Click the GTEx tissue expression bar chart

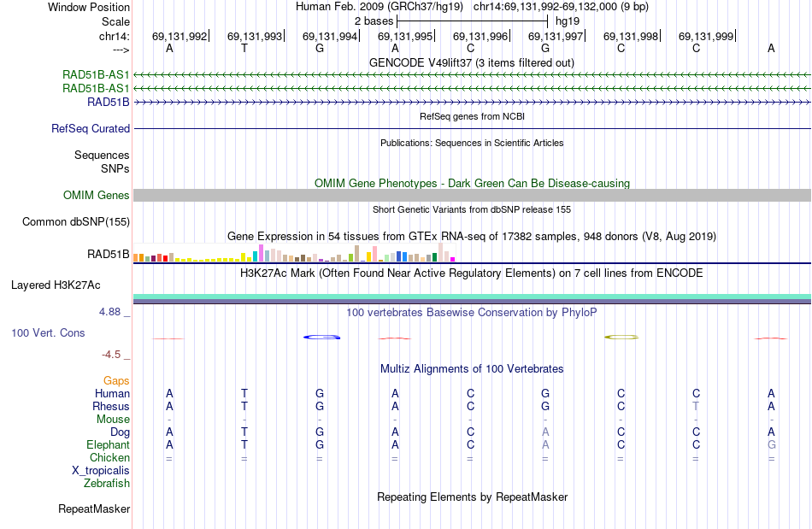coord(294,253)
